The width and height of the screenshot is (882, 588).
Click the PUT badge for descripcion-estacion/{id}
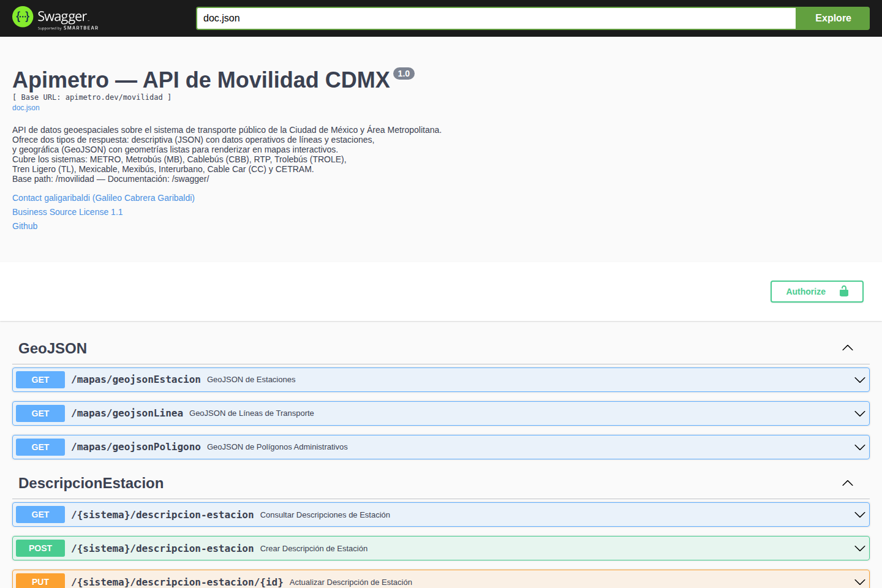40,581
